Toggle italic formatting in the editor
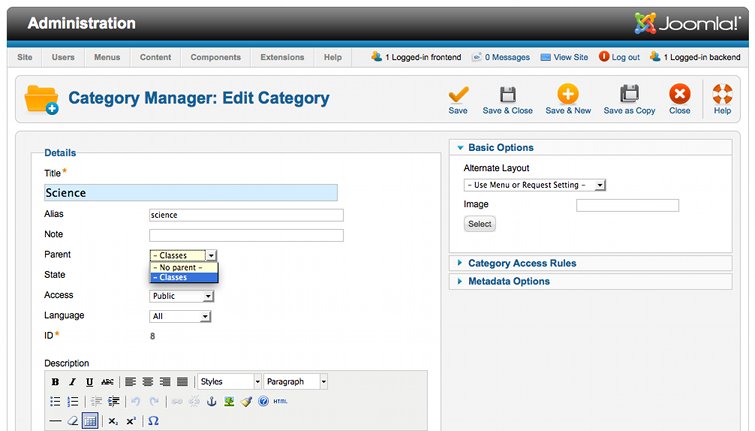Viewport: 755px width, 431px height. (x=72, y=382)
